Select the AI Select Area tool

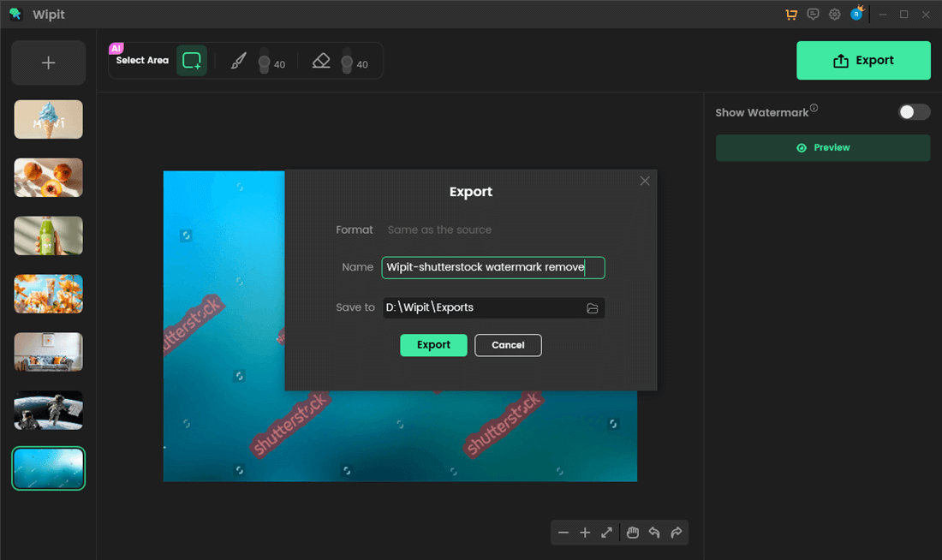192,61
